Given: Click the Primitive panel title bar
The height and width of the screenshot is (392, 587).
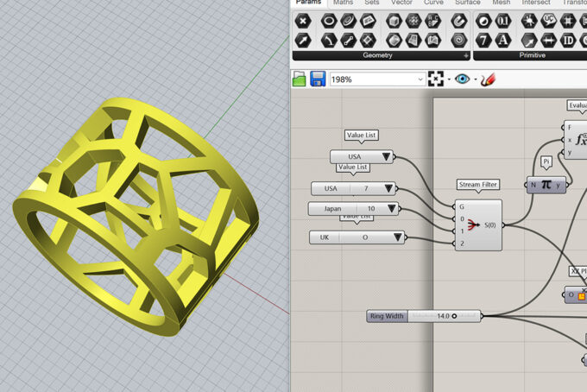Looking at the screenshot, I should point(531,55).
